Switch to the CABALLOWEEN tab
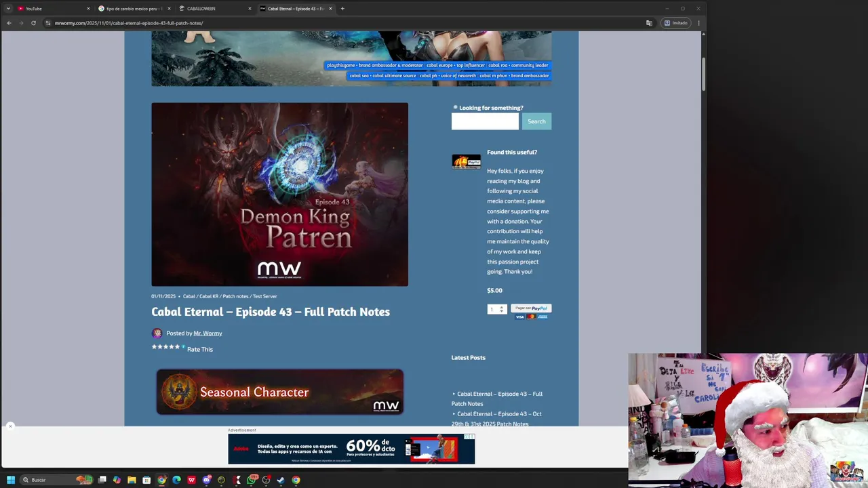The image size is (868, 488). [215, 9]
